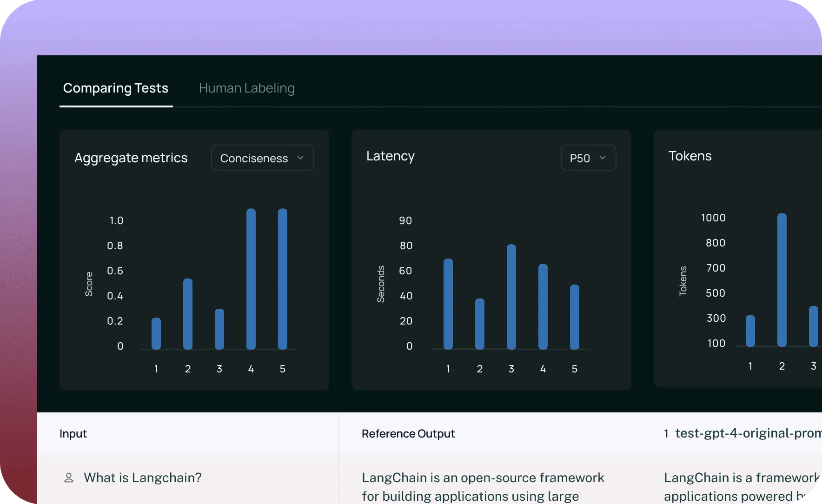Select bar 4 in Aggregate metrics chart
Screen dimensions: 822x504
coord(251,279)
